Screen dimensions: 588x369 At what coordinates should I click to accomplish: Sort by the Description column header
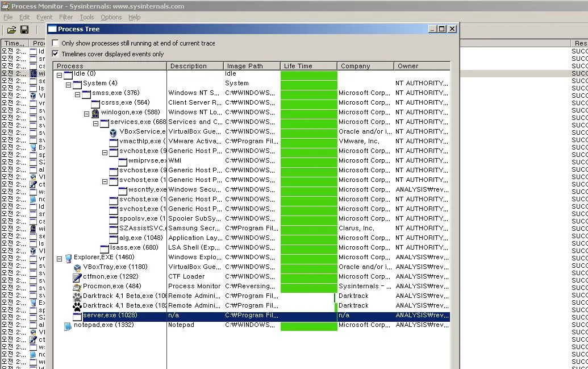[195, 66]
